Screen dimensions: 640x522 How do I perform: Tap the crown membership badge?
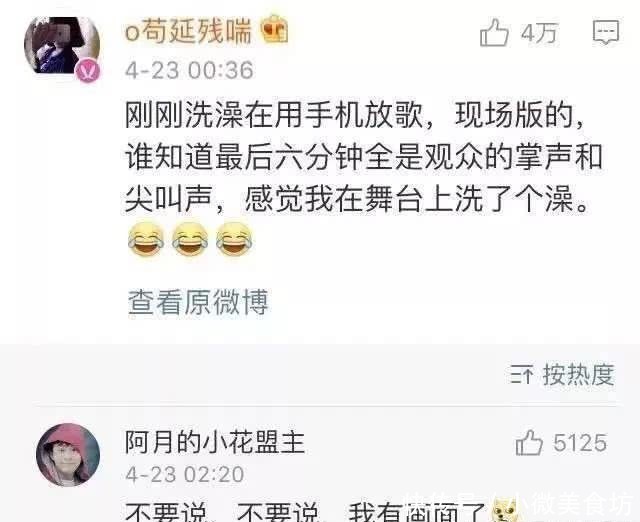pyautogui.click(x=275, y=29)
